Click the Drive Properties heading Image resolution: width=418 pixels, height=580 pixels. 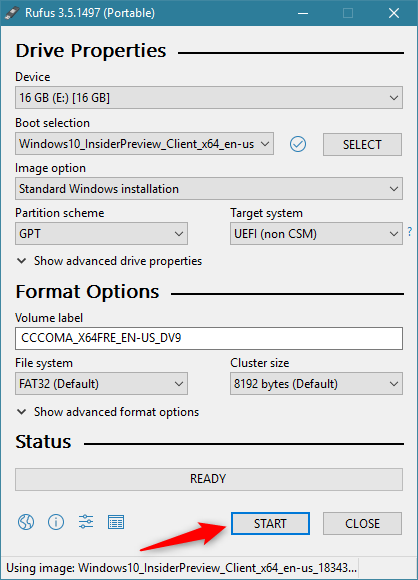[x=91, y=51]
